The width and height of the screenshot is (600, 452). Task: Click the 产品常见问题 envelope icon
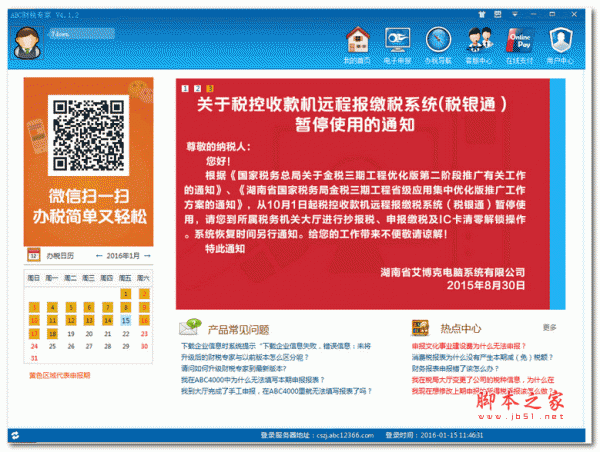190,328
